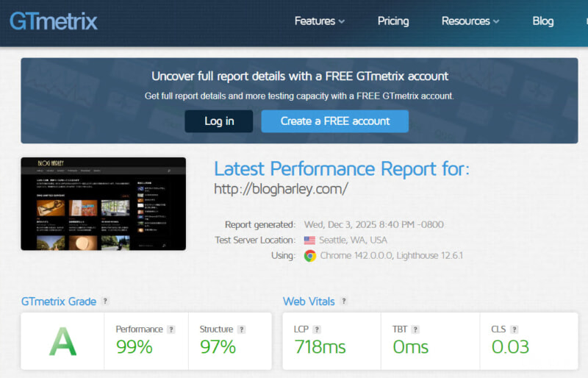The width and height of the screenshot is (588, 378).
Task: Click the US flag icon
Action: click(x=309, y=240)
